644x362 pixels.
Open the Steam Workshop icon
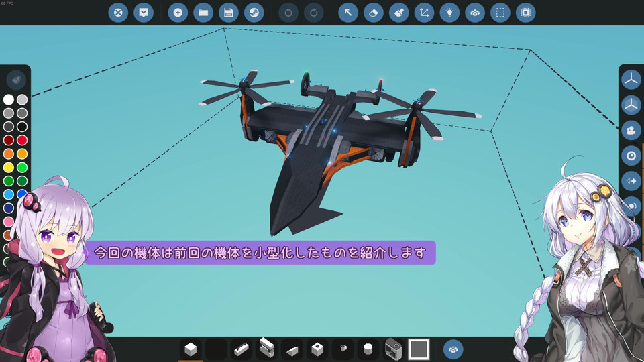tap(254, 13)
